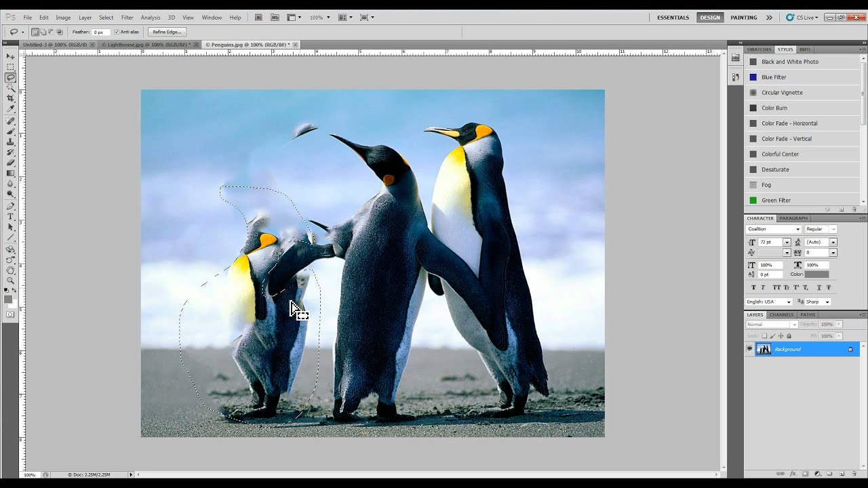The image size is (868, 488).
Task: Select the Quick Selection wand tool
Action: [x=10, y=87]
